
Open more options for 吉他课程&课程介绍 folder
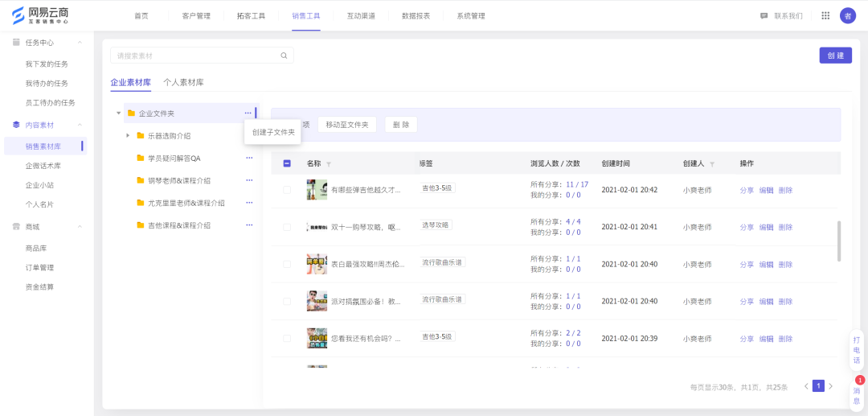coord(249,225)
